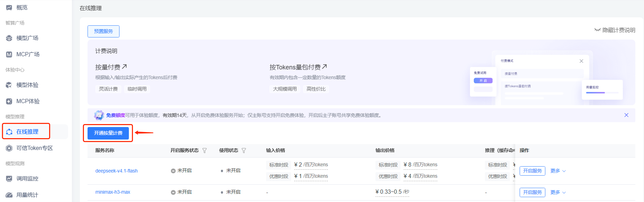The image size is (644, 202).
Task: Go to MCP广场 menu item
Action: pos(28,54)
